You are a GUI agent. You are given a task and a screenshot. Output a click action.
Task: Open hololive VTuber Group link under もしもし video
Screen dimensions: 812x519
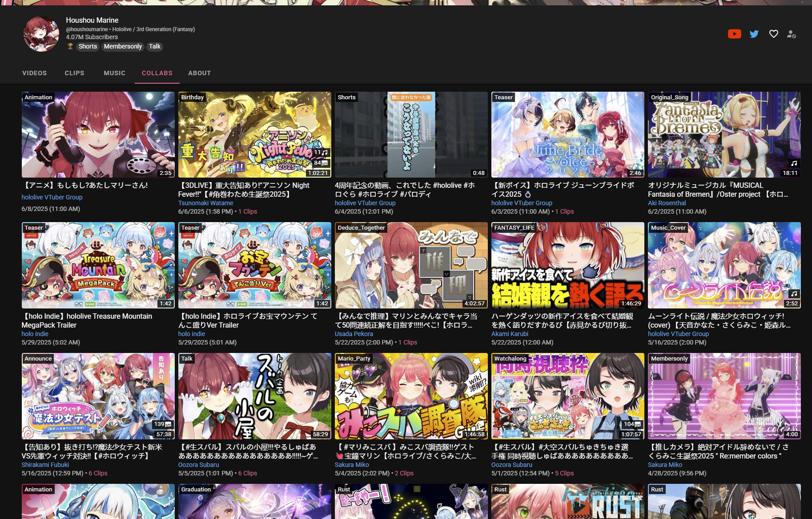52,197
